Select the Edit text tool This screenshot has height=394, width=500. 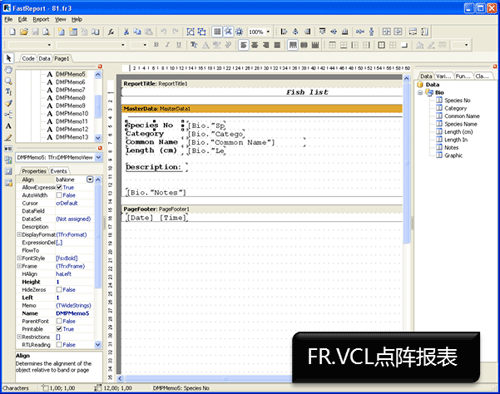pyautogui.click(x=9, y=92)
